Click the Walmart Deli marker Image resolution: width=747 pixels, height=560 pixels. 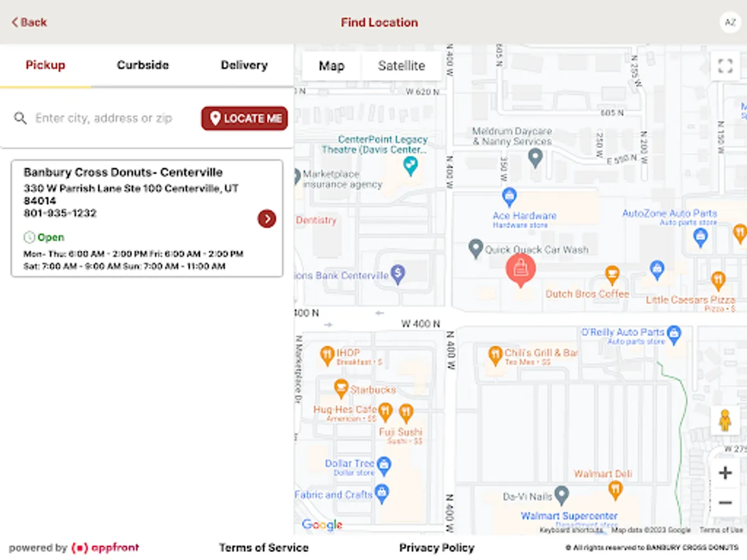615,490
